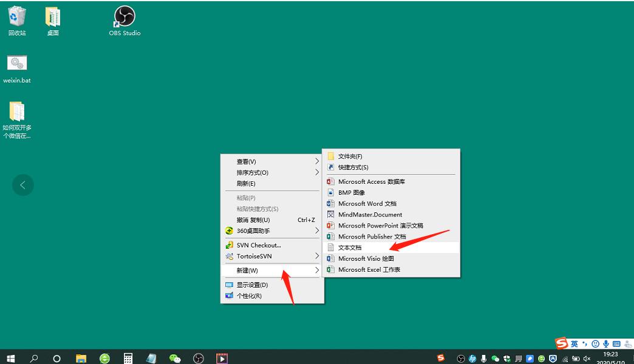Click the left arrow circle on desktop

(23, 185)
